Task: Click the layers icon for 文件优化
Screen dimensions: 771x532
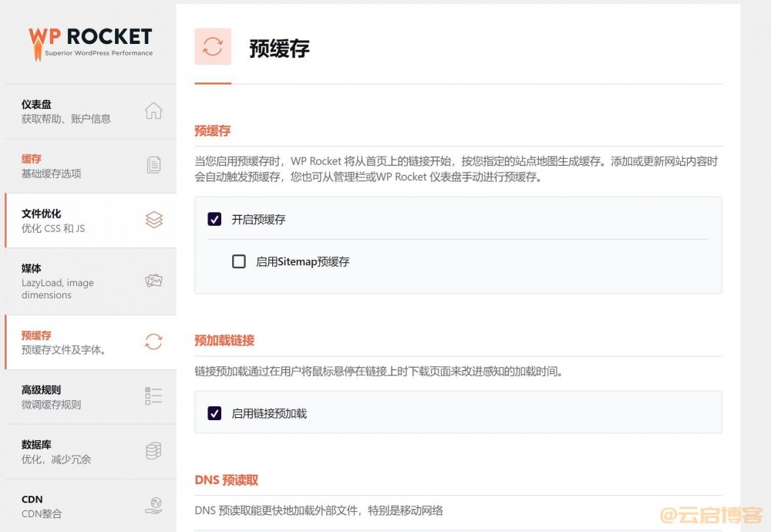Action: (x=153, y=221)
